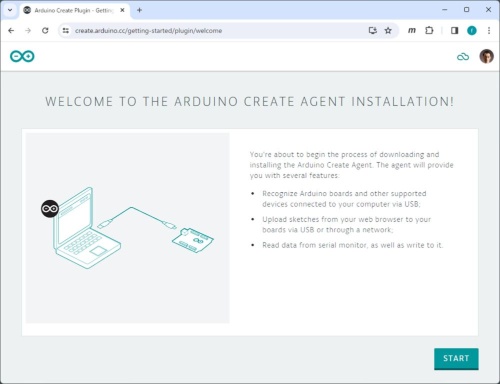Open the Arduino logo home link
The width and height of the screenshot is (500, 384).
[x=22, y=56]
